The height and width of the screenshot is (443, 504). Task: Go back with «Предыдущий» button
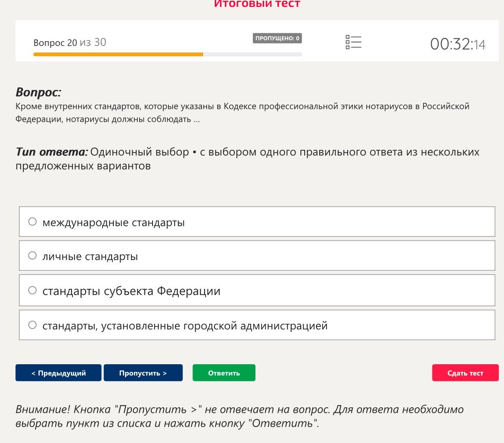point(59,373)
